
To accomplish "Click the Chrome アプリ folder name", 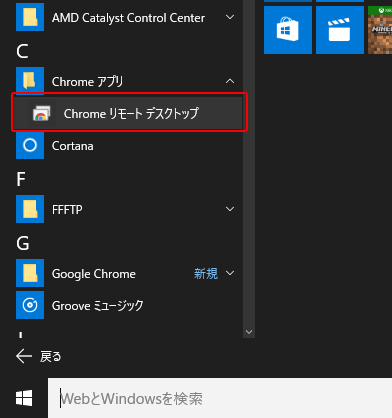I will tap(88, 82).
